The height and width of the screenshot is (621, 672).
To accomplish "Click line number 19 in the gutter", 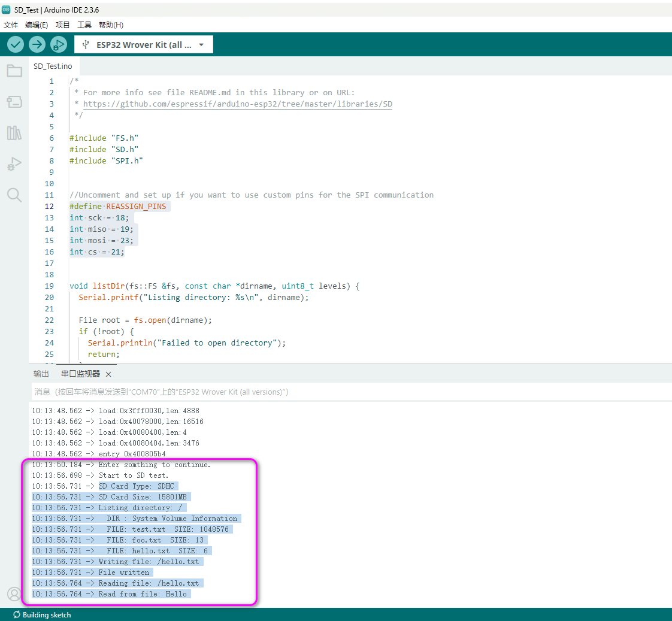I will click(x=49, y=286).
